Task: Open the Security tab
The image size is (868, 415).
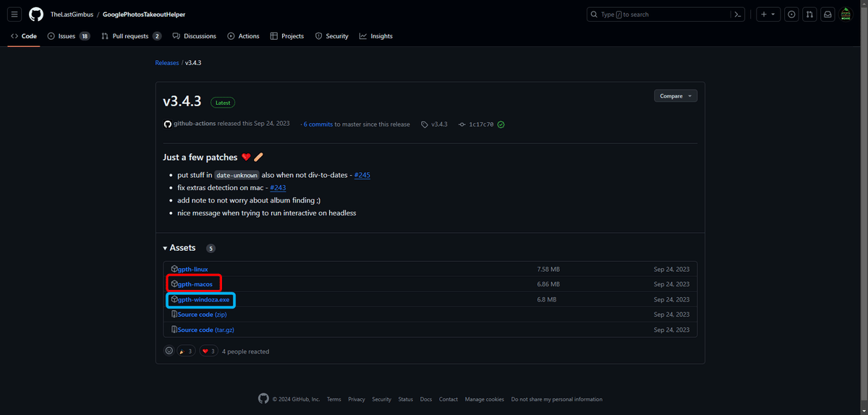Action: 332,36
